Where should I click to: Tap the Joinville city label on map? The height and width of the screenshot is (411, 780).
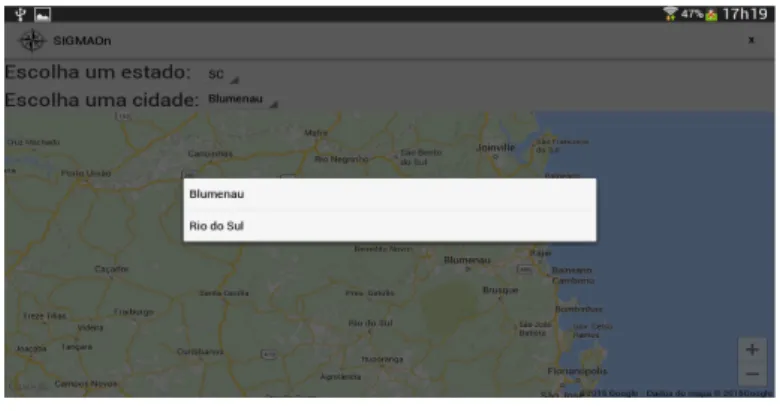point(495,148)
